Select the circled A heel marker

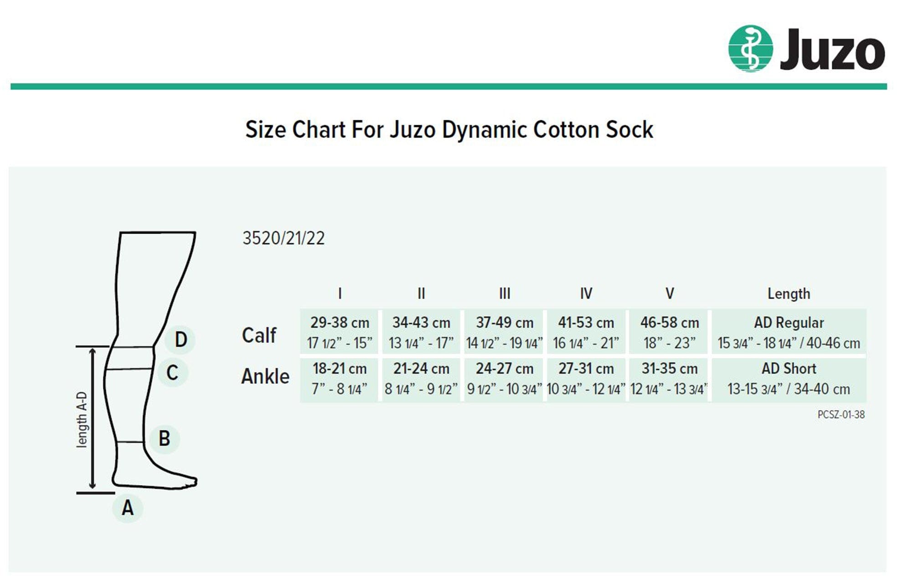tap(128, 507)
